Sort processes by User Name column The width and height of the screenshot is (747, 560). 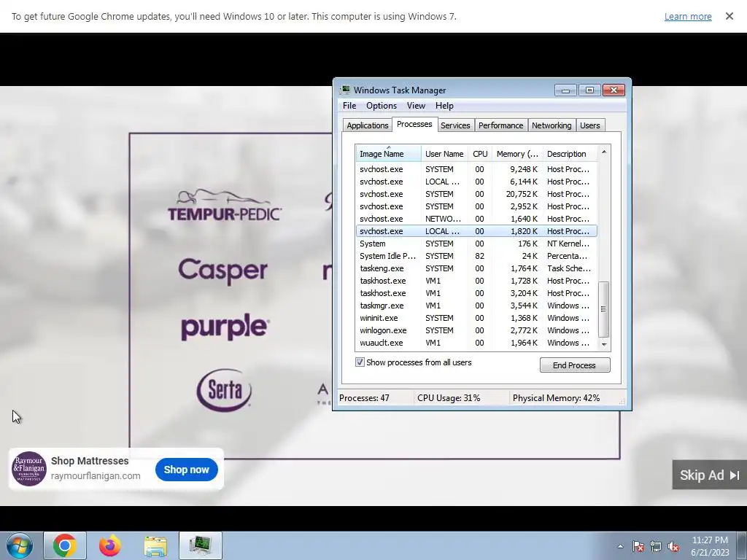[x=444, y=154]
